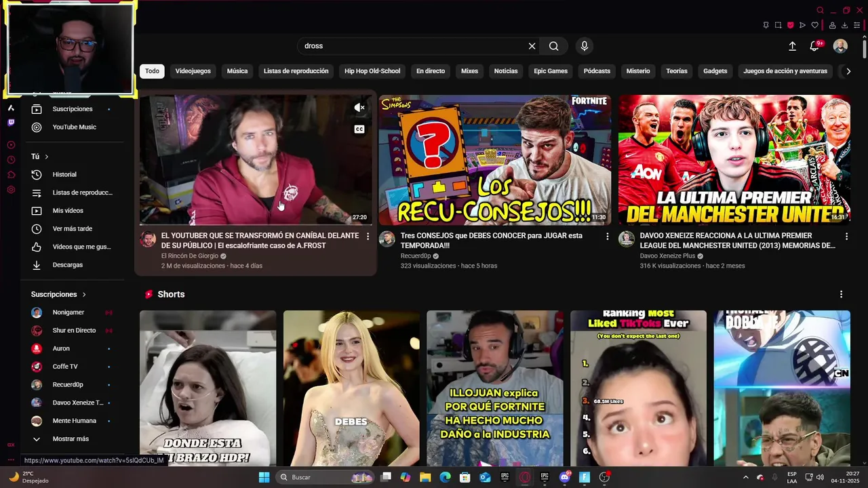Open Opera sidebar extensions cube icon
This screenshot has width=868, height=488.
(x=11, y=175)
